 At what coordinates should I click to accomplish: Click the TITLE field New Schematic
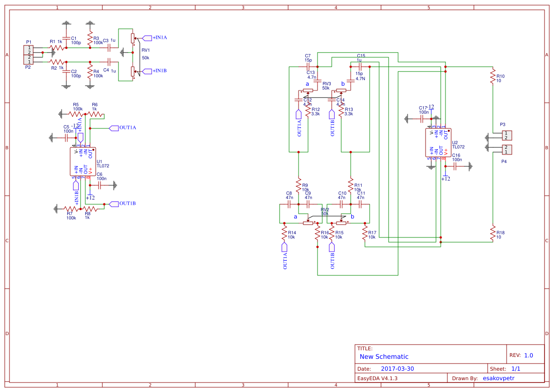(x=384, y=356)
